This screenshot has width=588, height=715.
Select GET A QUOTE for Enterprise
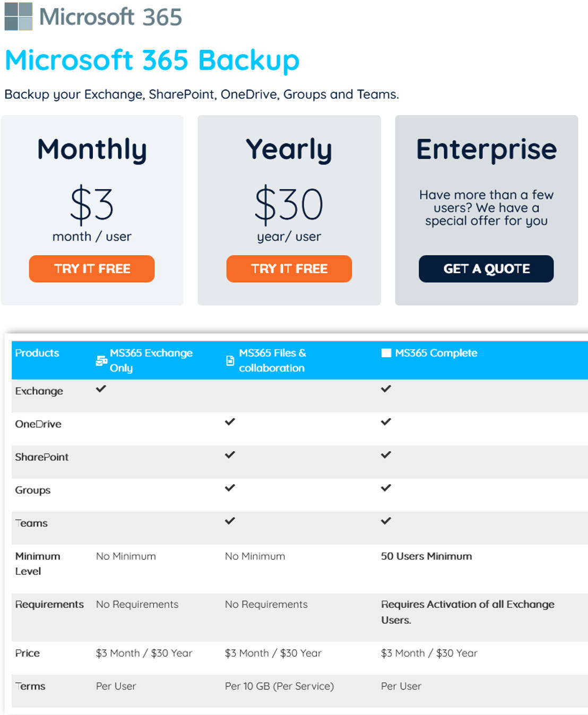click(486, 269)
